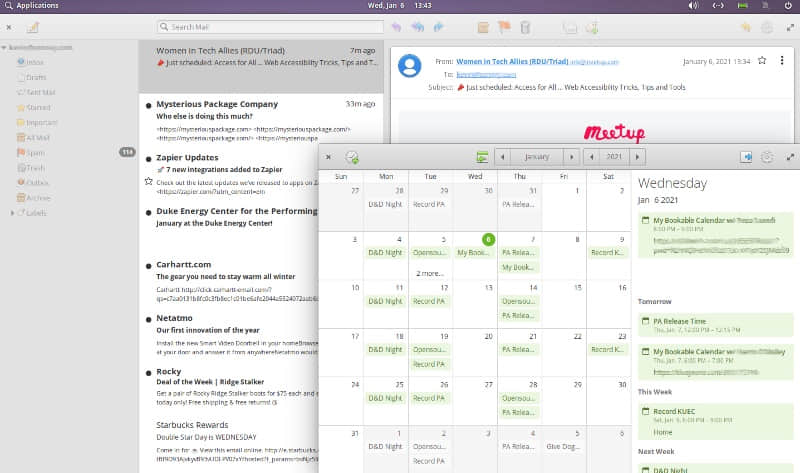Click the forward arrow icon in mail toolbar

click(439, 27)
